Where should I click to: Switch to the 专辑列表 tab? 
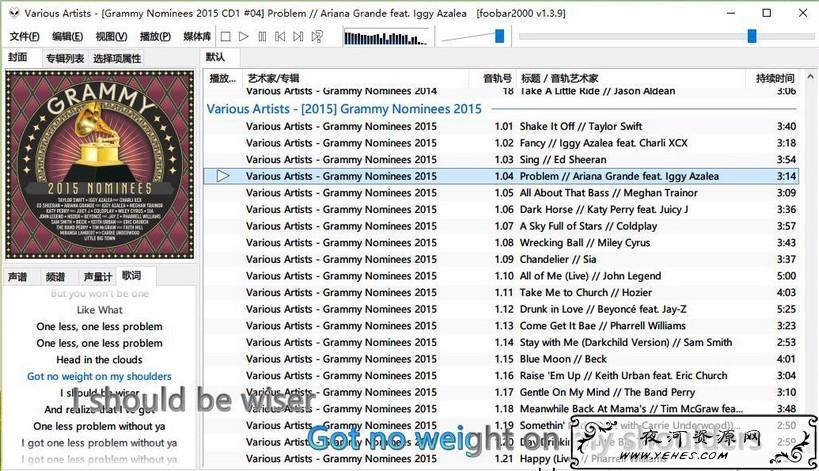pos(65,58)
